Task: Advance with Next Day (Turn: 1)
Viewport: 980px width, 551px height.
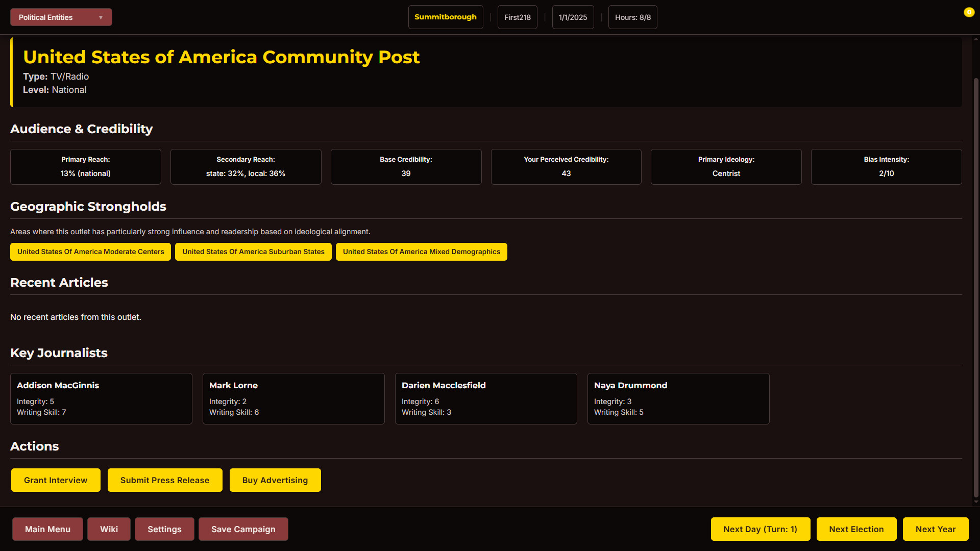Action: pos(760,529)
